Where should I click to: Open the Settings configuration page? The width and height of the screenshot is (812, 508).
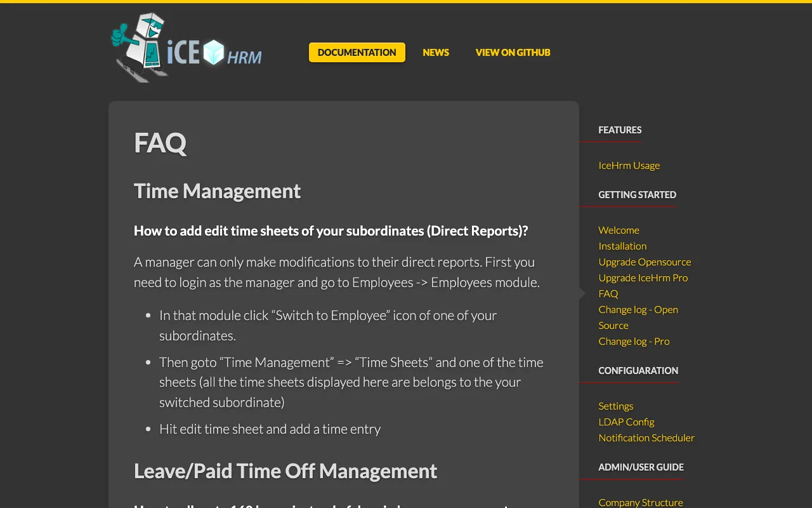point(616,406)
